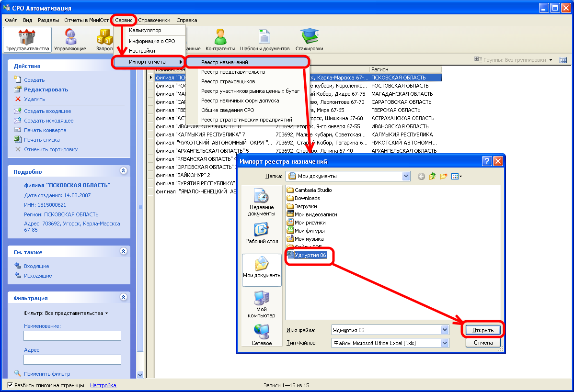Select Мой компьютер in dialog sidebar

(x=262, y=304)
